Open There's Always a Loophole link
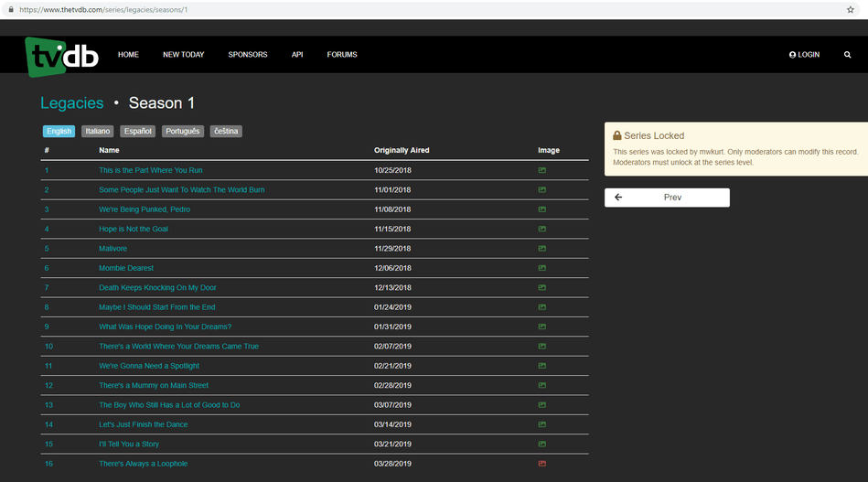868x482 pixels. pos(144,464)
